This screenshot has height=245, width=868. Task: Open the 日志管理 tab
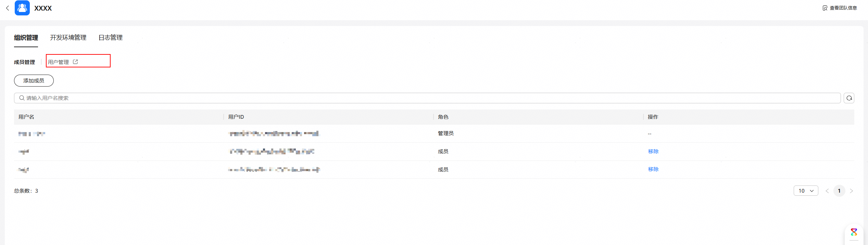tap(111, 38)
